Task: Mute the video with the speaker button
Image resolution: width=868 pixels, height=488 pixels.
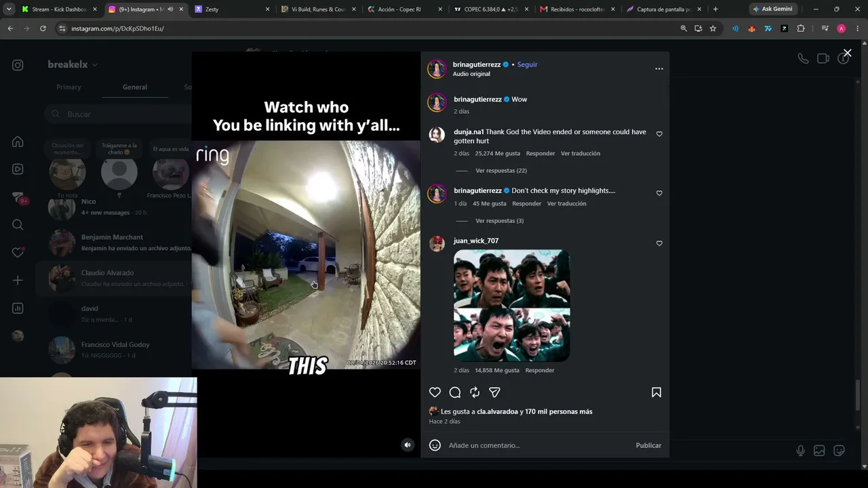Action: (407, 445)
